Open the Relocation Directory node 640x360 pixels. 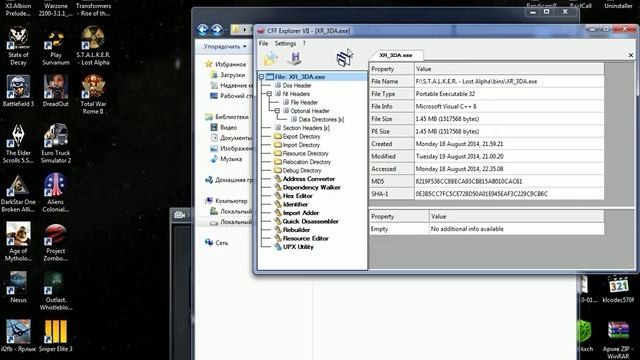[307, 162]
